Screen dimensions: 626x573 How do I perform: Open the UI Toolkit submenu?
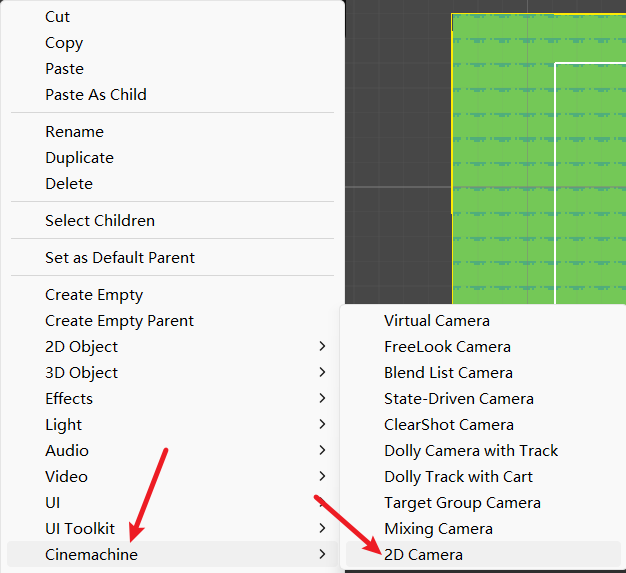[x=80, y=529]
